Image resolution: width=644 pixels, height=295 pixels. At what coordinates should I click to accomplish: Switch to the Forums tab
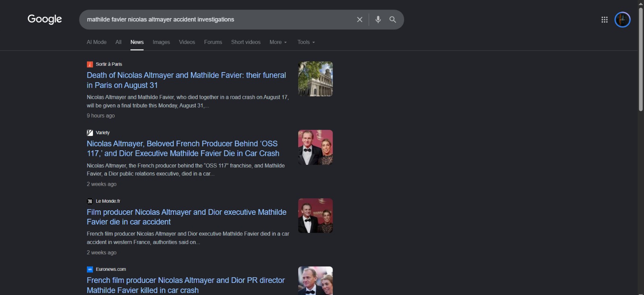(213, 42)
